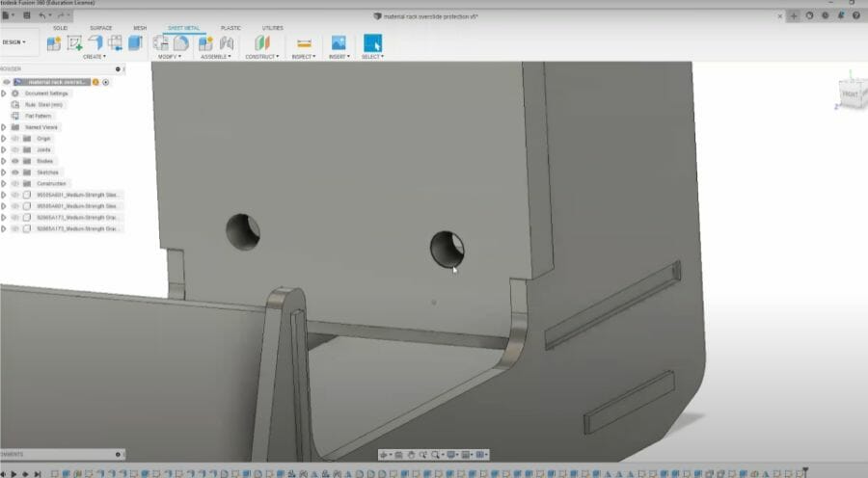868x478 pixels.
Task: Click the Save icon in quick access bar
Action: (27, 15)
